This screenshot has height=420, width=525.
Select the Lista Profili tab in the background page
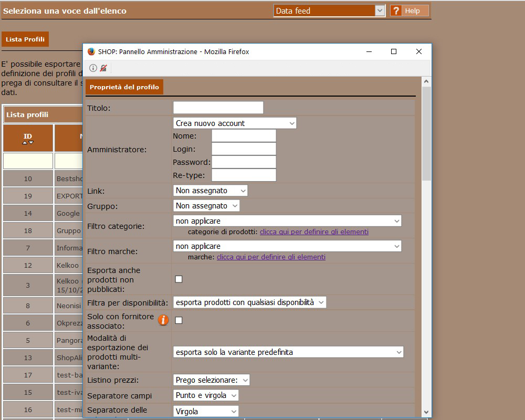pos(25,39)
